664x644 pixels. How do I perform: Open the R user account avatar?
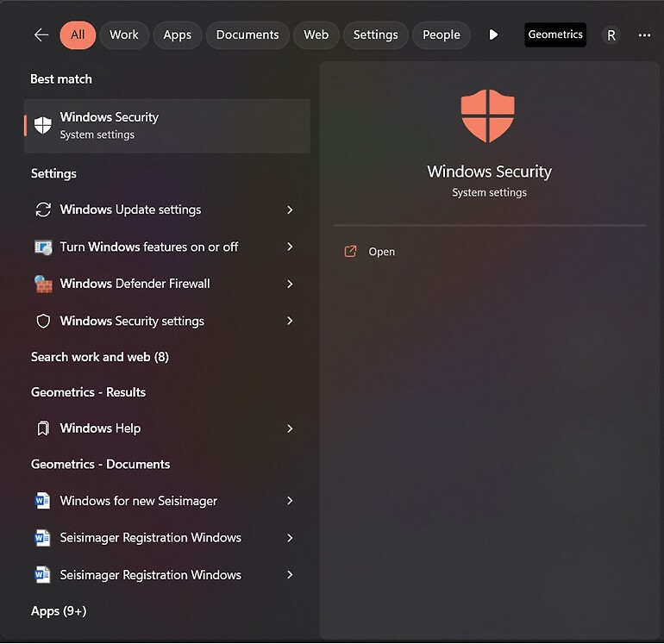611,35
